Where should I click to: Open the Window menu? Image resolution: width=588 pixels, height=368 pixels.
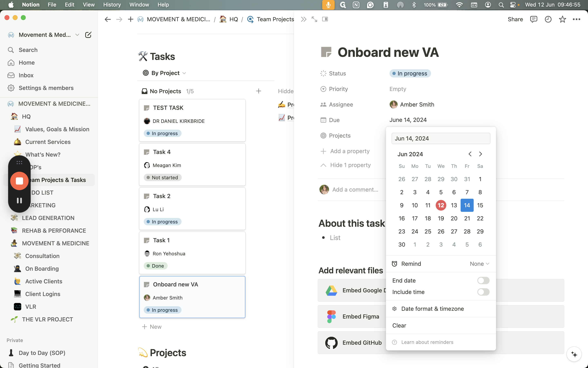click(139, 5)
